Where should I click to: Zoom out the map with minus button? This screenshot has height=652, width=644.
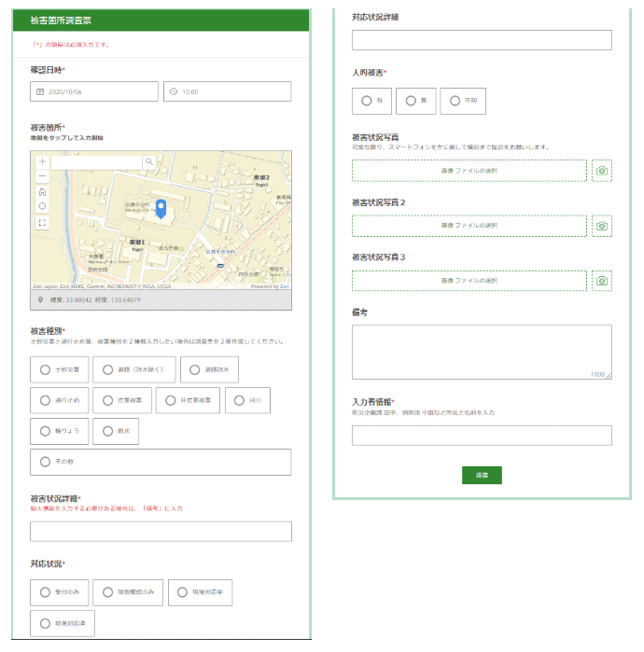pos(42,175)
